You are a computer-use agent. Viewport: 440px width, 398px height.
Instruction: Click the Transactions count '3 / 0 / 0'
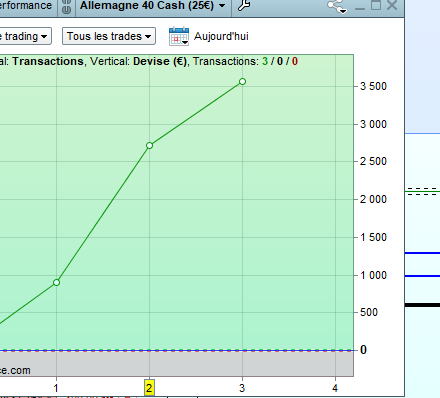(x=280, y=61)
